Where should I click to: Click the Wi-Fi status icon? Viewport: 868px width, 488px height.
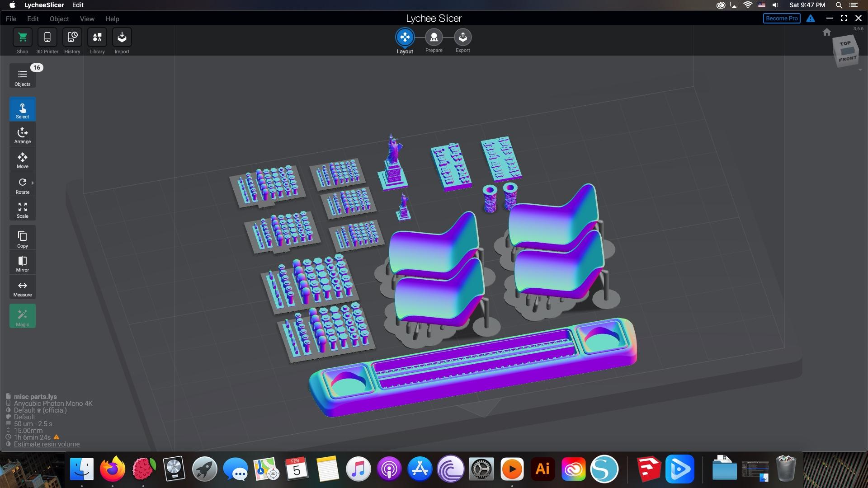[748, 5]
